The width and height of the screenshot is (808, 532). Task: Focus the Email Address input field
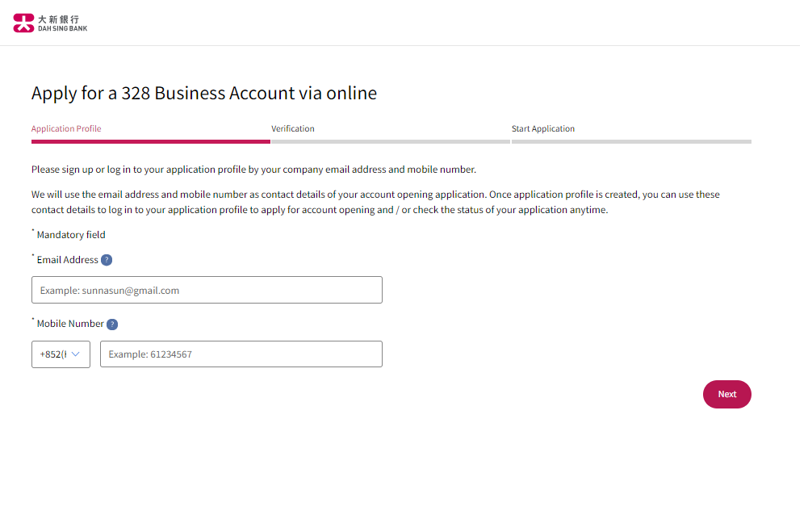207,291
